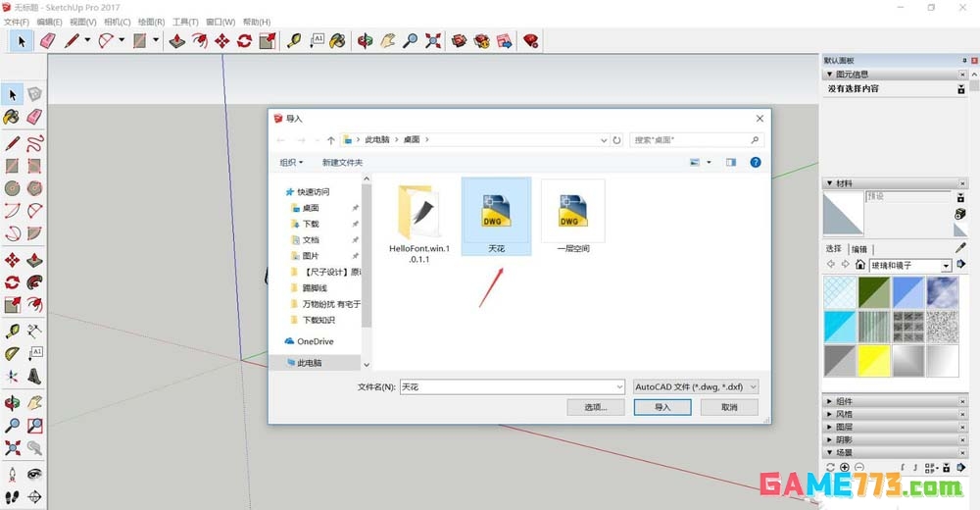The height and width of the screenshot is (510, 980).
Task: Select the Circle tool
Action: pos(12,188)
